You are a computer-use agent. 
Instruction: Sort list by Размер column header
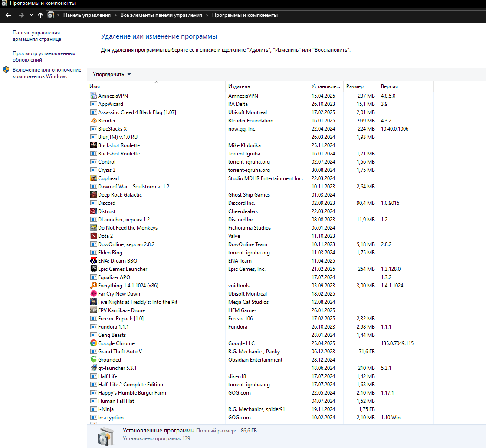pyautogui.click(x=355, y=86)
